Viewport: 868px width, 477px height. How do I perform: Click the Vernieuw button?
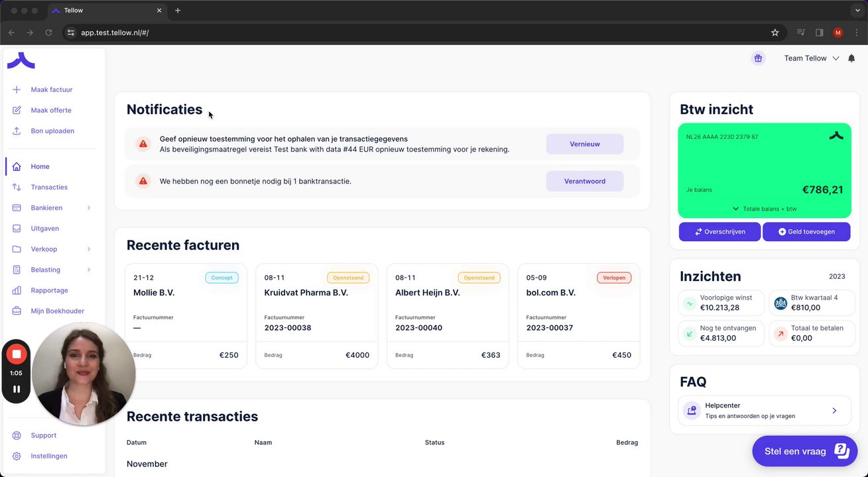point(585,144)
